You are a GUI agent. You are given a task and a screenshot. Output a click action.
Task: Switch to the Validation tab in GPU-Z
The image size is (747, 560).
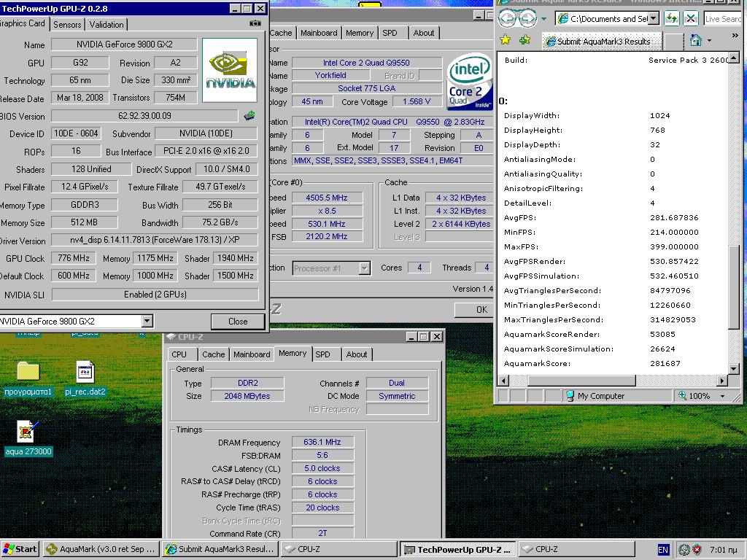click(x=107, y=24)
